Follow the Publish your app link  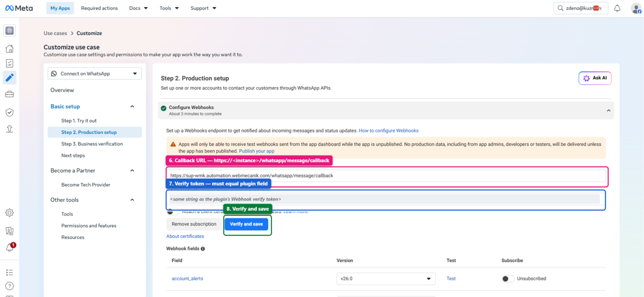pos(257,151)
